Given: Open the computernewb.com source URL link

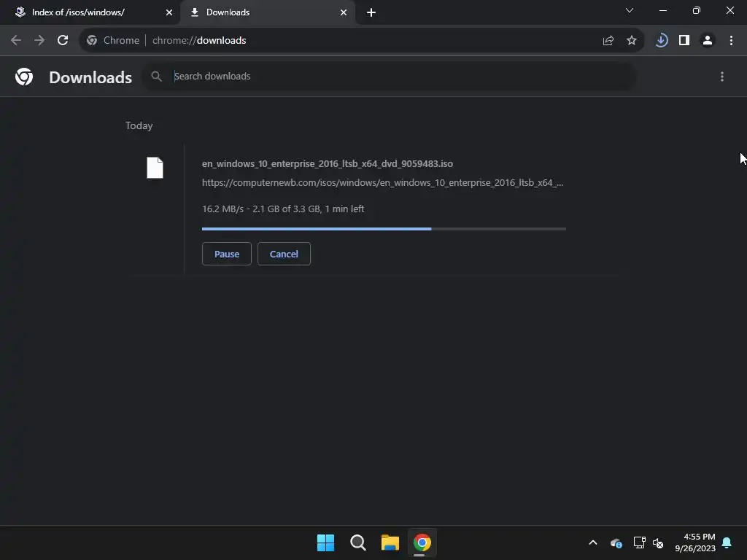Looking at the screenshot, I should pos(382,183).
